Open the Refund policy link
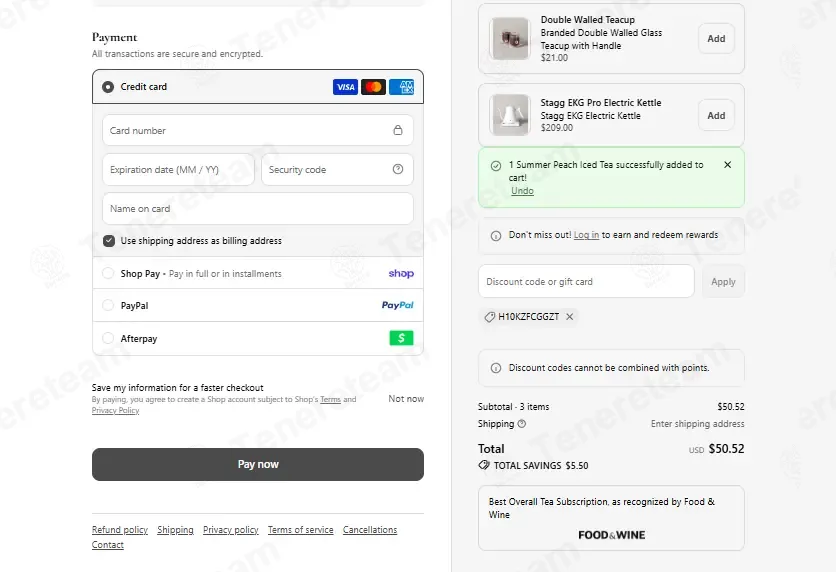Viewport: 836px width, 572px height. pyautogui.click(x=119, y=530)
